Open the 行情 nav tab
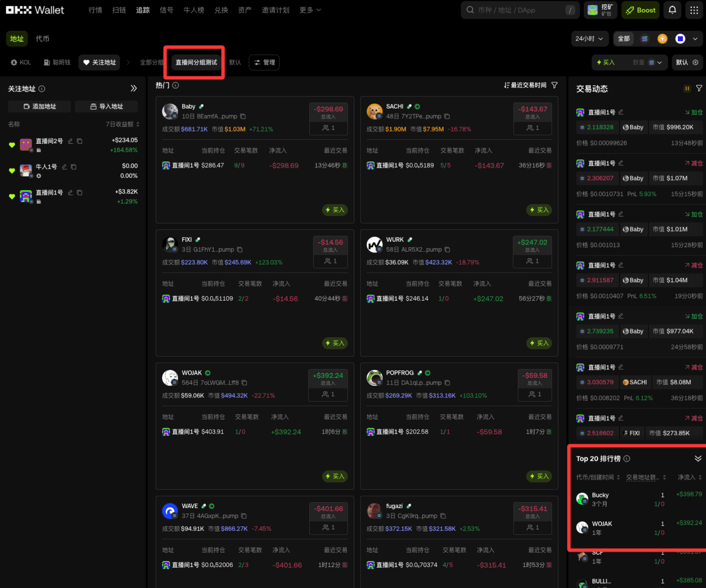Viewport: 706px width, 588px height. pos(95,10)
